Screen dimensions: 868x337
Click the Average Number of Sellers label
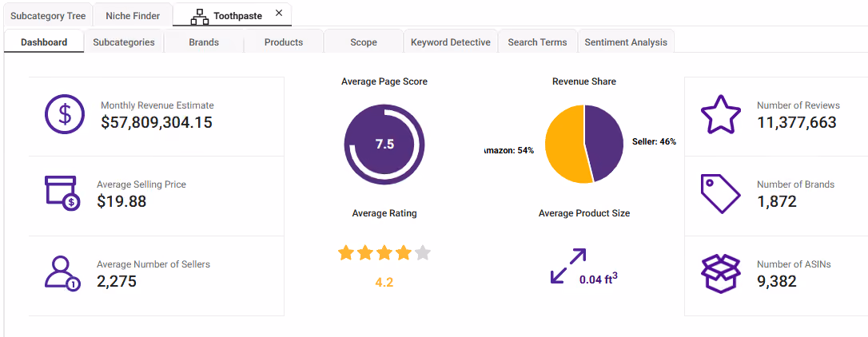pos(153,264)
